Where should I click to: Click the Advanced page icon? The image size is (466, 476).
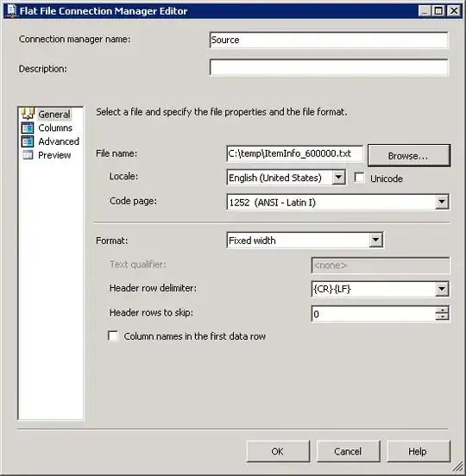[x=28, y=141]
